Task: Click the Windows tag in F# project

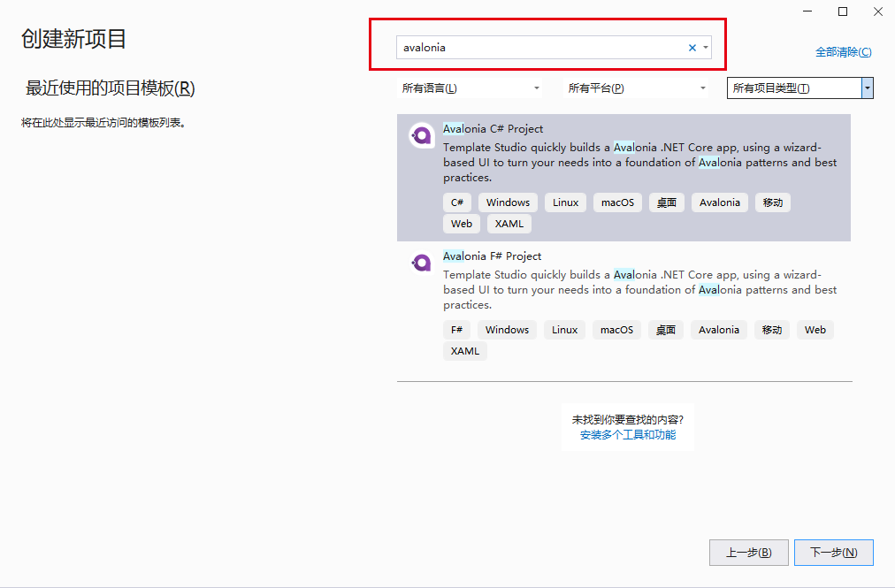Action: 507,330
